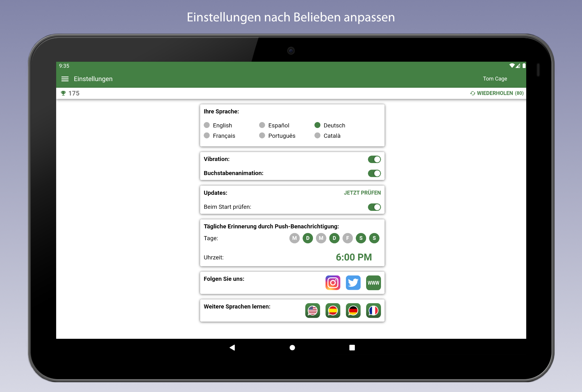Select English as your language
Image resolution: width=582 pixels, height=392 pixels.
click(207, 125)
